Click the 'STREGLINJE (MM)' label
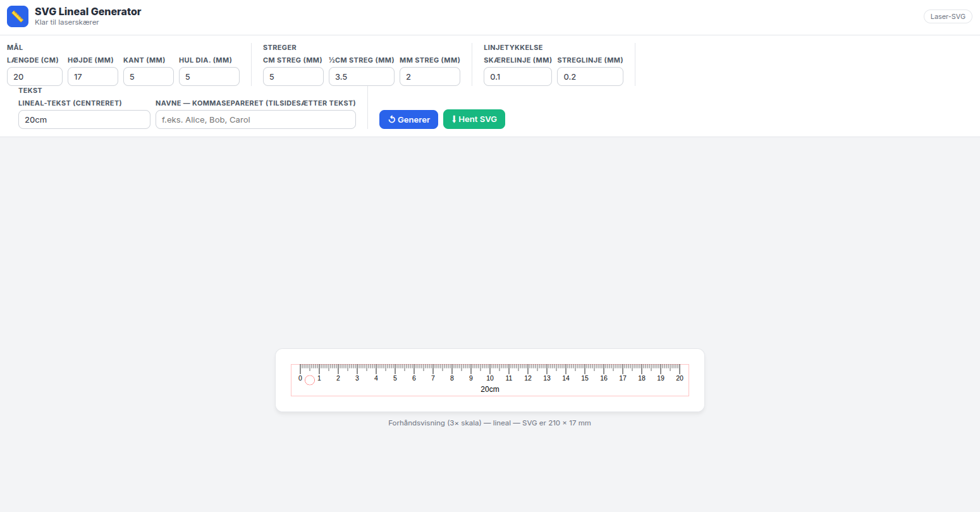This screenshot has height=512, width=980. 590,60
